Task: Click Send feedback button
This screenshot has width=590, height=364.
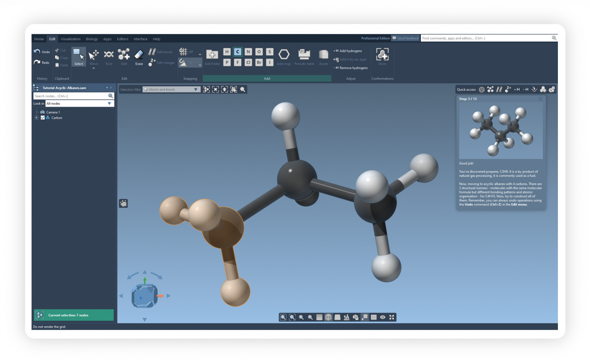Action: 405,38
